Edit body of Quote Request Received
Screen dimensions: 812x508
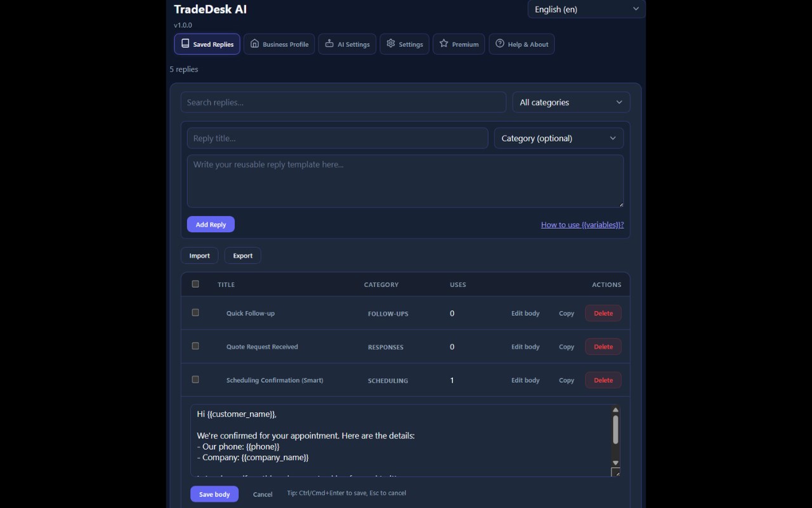tap(525, 347)
